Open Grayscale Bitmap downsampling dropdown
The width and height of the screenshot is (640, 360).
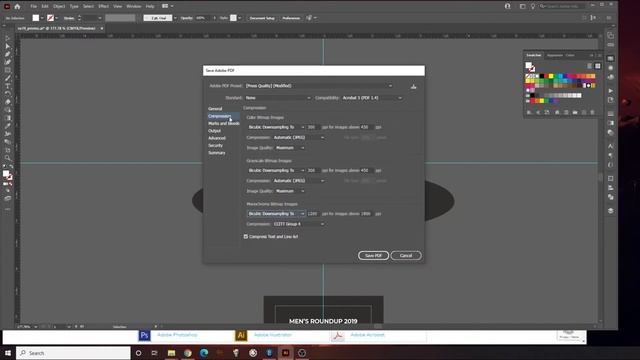click(276, 171)
